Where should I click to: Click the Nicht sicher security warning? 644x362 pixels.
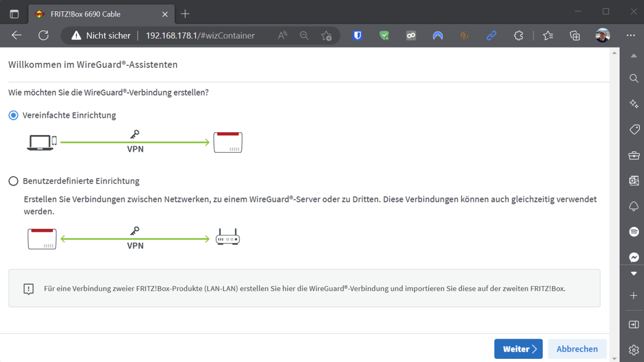click(101, 35)
